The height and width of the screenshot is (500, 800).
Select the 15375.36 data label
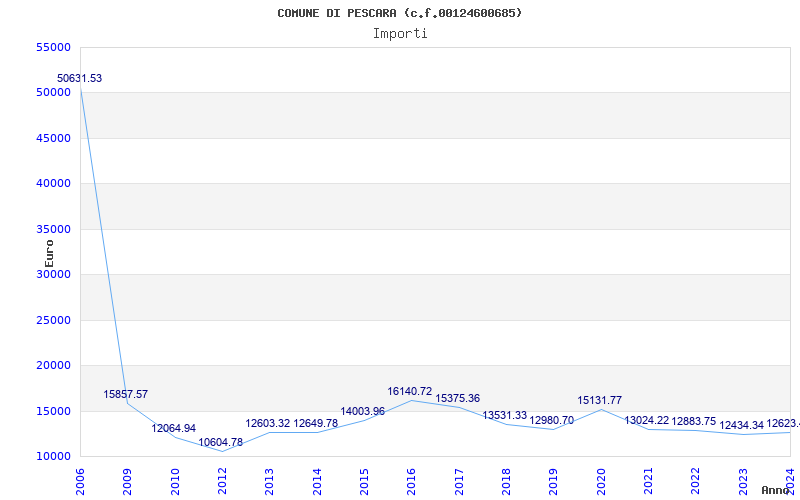(x=458, y=398)
